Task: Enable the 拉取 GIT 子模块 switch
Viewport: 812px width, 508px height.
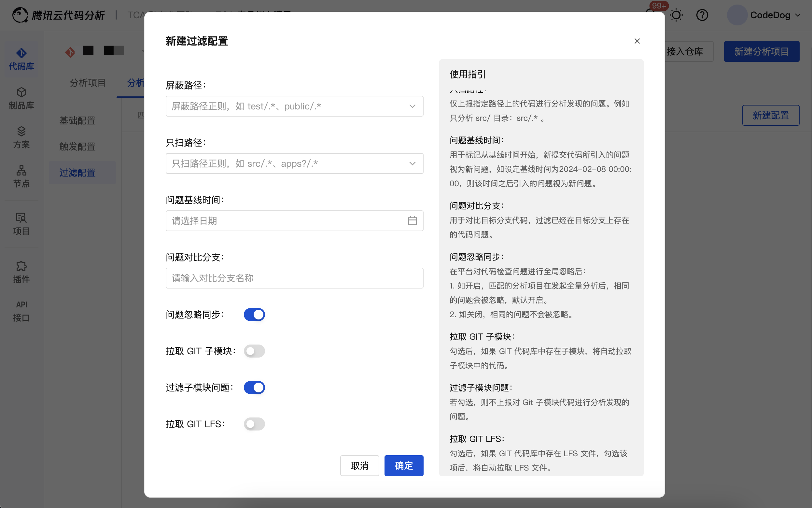Action: click(x=254, y=351)
